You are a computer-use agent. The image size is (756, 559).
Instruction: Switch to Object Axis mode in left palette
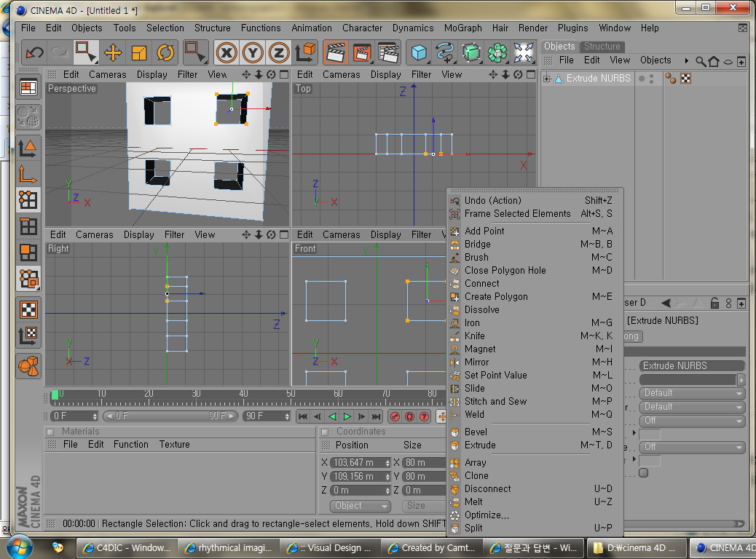[x=28, y=174]
